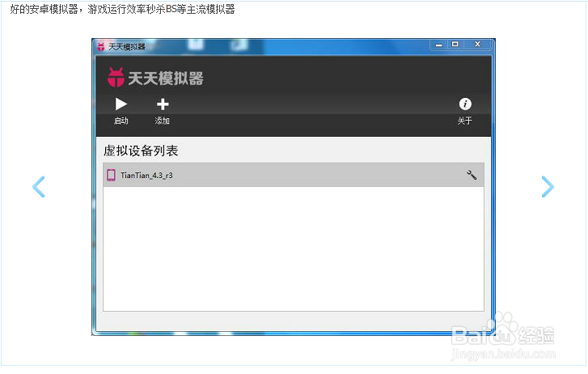The image size is (588, 374).
Task: Go to previous image with left arrow
Action: click(38, 187)
